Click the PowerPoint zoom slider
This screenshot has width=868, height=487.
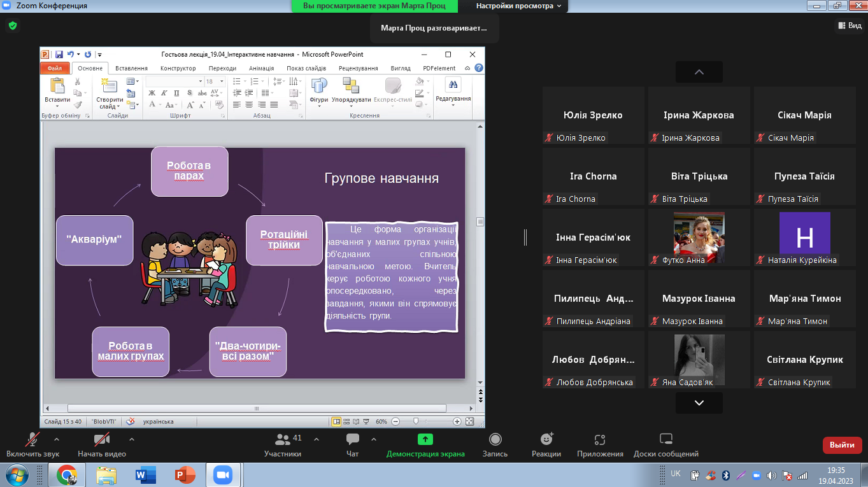click(x=416, y=421)
